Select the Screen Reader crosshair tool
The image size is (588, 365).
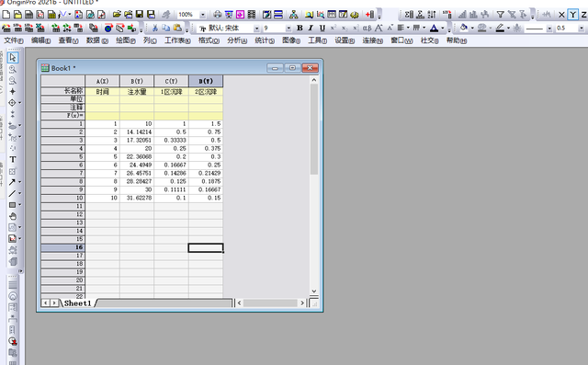point(12,92)
